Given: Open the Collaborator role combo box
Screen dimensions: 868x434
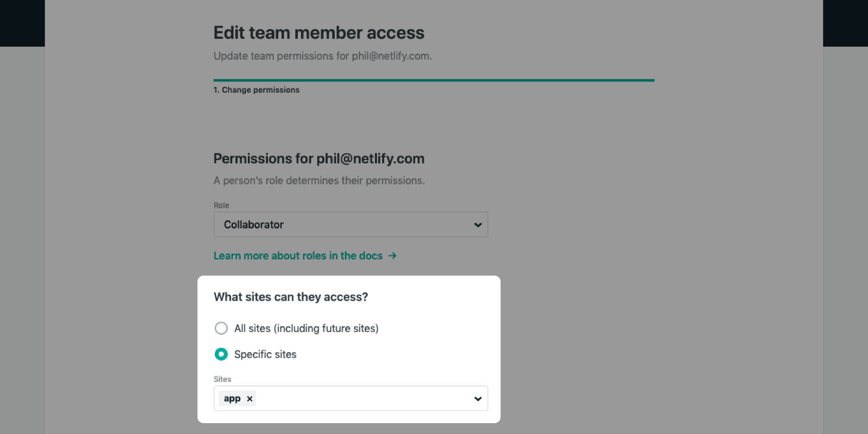Looking at the screenshot, I should pos(347,225).
